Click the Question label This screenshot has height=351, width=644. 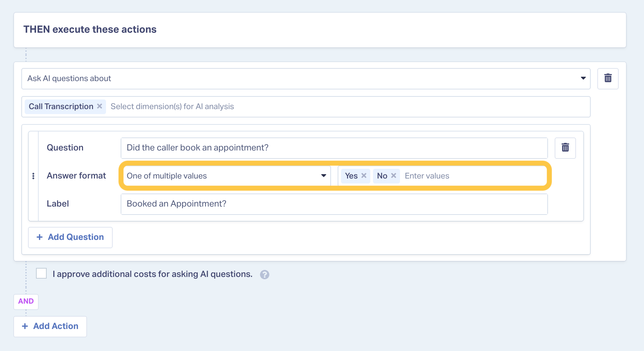[65, 147]
